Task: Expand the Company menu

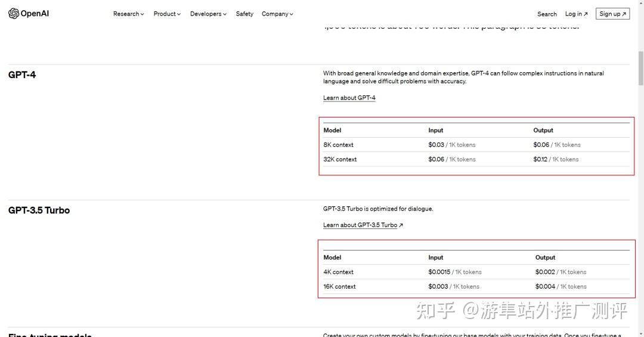Action: (x=277, y=14)
